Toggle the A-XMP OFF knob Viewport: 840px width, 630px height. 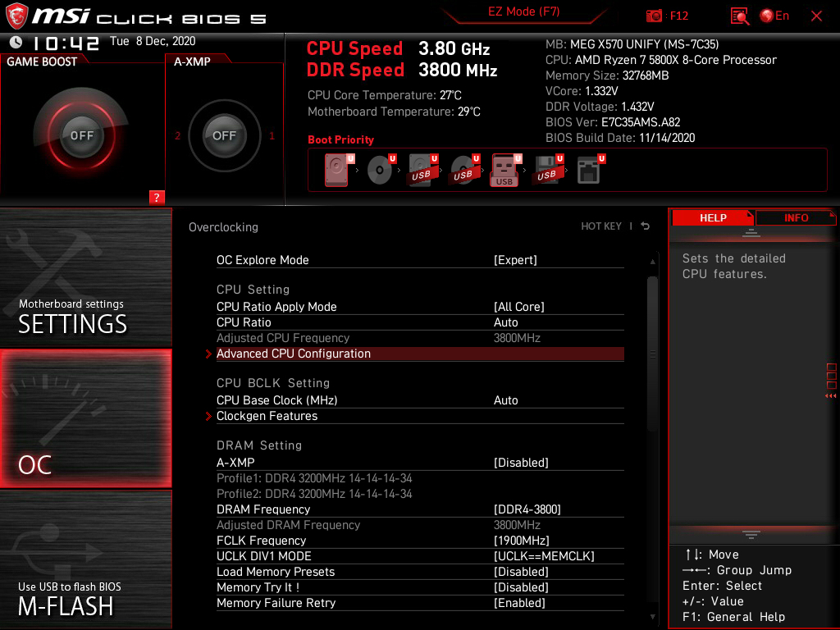224,135
